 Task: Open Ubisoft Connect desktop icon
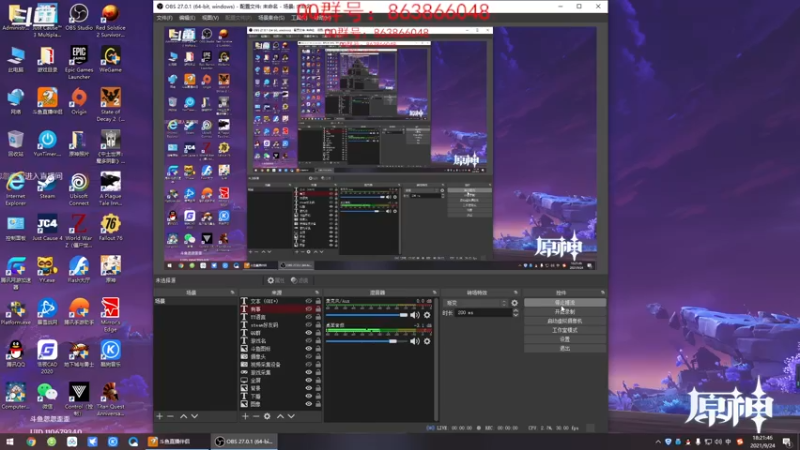[x=79, y=189]
